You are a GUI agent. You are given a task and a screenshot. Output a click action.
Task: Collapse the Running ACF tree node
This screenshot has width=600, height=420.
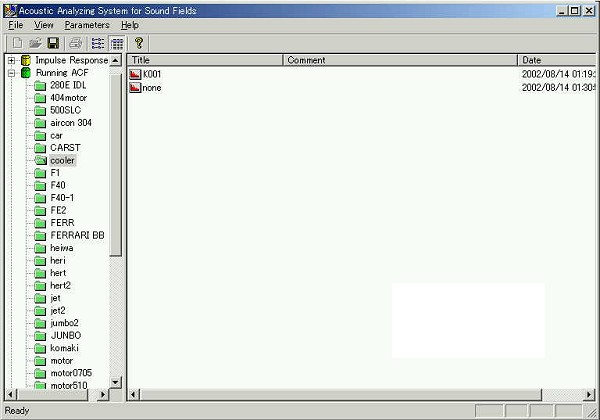11,73
